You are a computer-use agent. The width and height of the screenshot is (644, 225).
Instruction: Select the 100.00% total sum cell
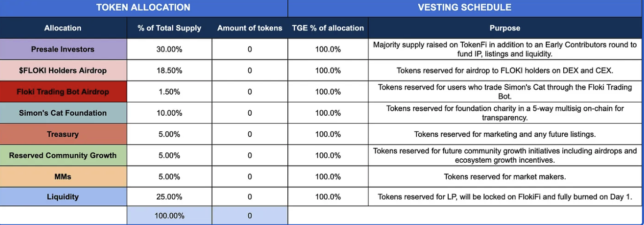point(169,216)
